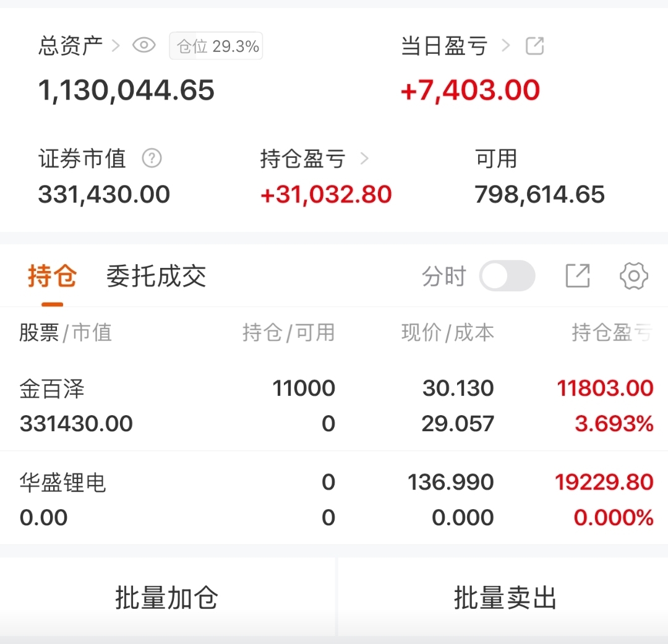Open the 华盛锂电 holding row
The image size is (668, 644).
pyautogui.click(x=334, y=499)
